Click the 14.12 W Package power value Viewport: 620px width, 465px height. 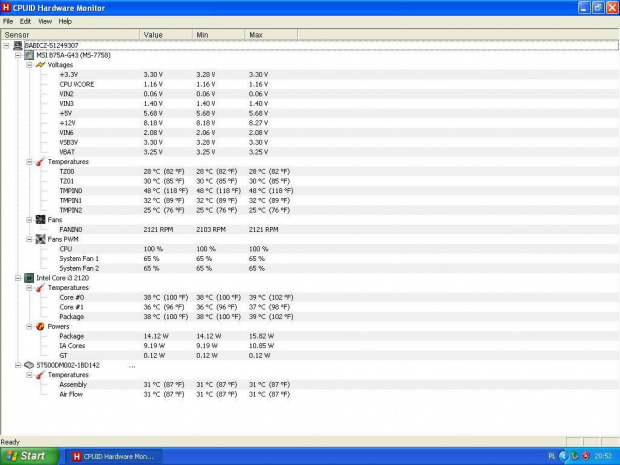pos(156,336)
